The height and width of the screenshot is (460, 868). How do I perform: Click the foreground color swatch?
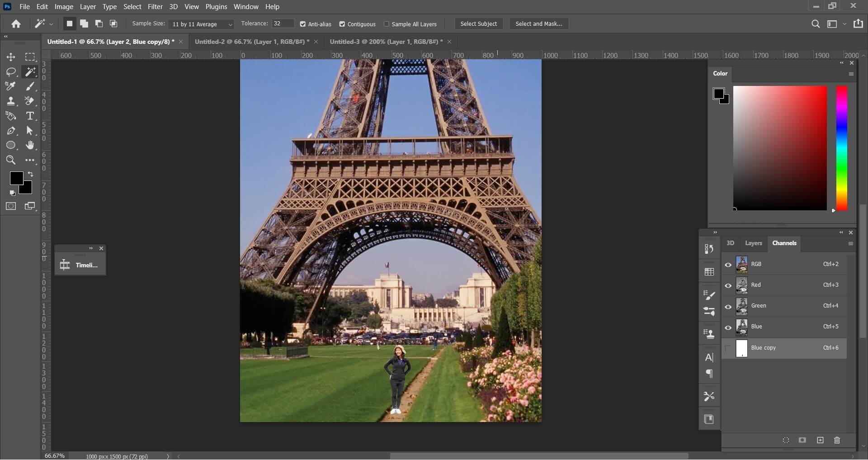pos(16,179)
